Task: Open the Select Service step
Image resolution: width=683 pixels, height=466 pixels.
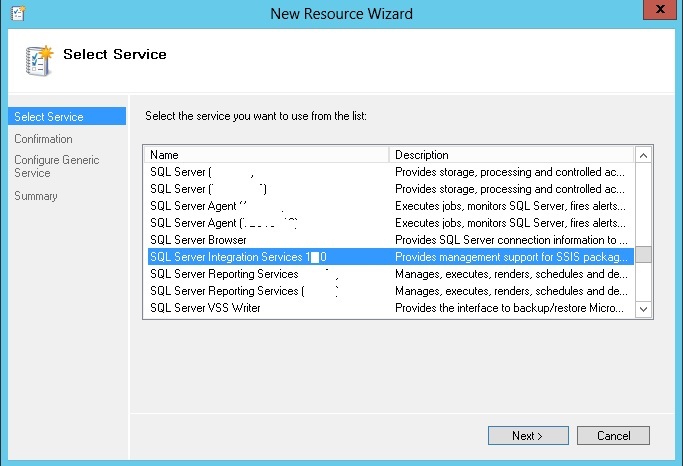Action: 49,117
